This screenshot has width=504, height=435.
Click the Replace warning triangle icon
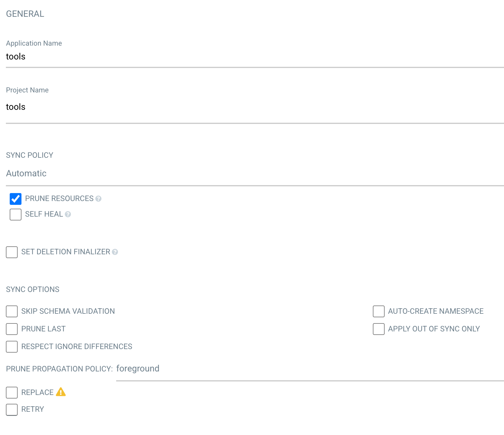[61, 392]
